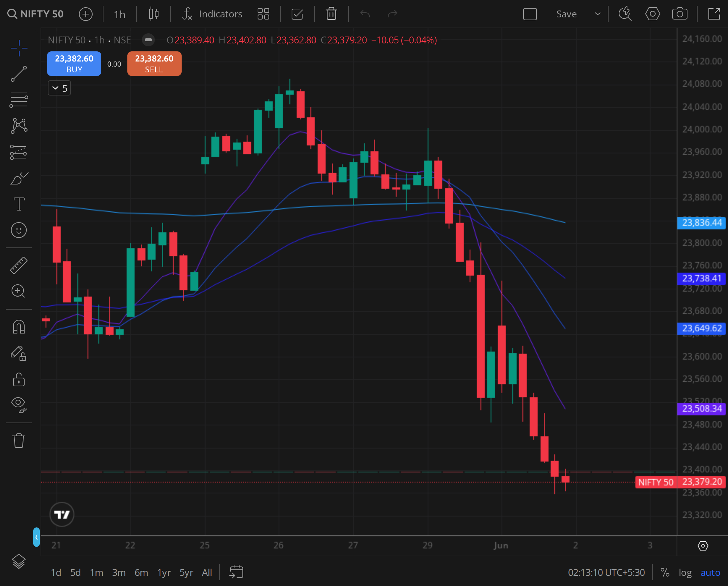Select the ruler measure tool
The width and height of the screenshot is (728, 586).
point(19,266)
